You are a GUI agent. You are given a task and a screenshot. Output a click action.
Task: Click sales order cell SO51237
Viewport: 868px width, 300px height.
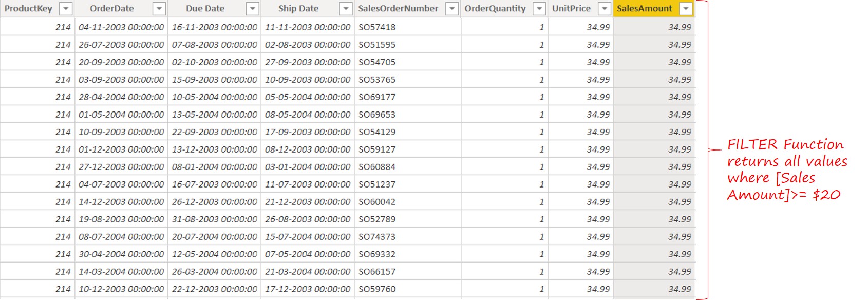(407, 184)
